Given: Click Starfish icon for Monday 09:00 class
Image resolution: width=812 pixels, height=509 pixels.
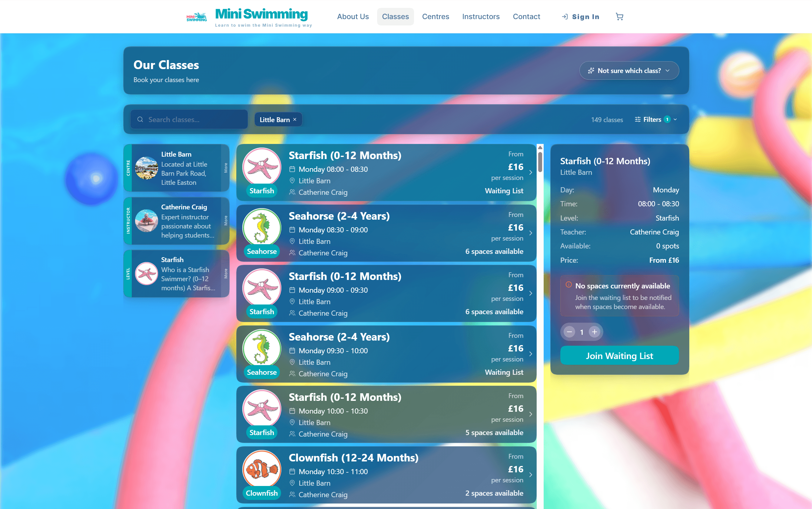Looking at the screenshot, I should (x=262, y=288).
